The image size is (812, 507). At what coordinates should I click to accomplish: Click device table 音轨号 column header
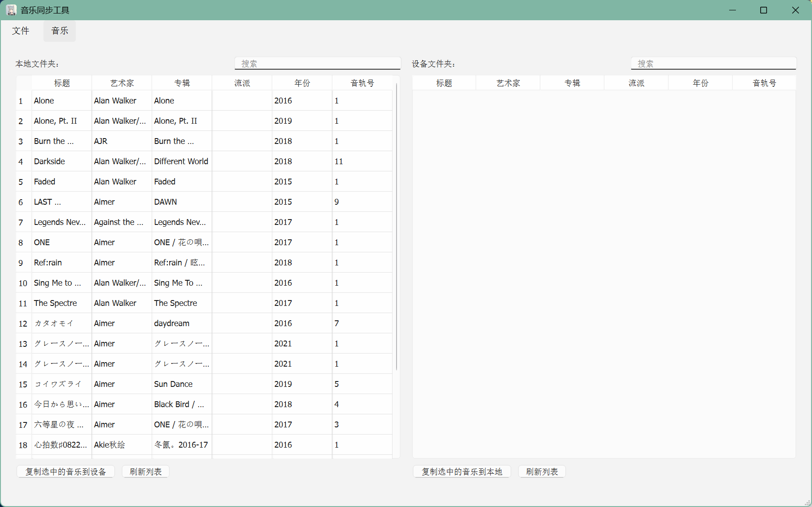(x=764, y=83)
